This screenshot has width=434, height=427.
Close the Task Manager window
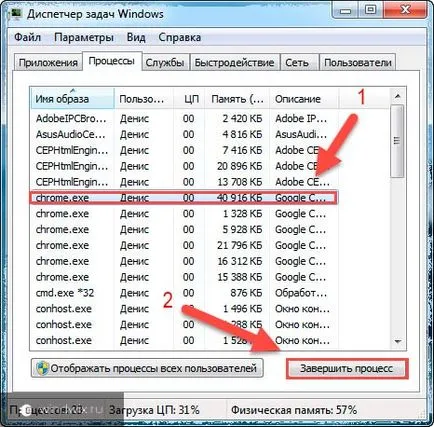coord(404,11)
